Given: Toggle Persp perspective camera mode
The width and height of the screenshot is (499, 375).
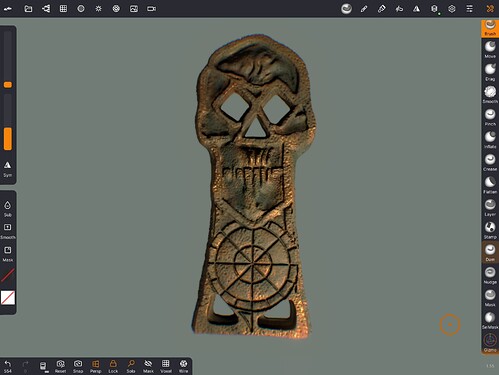Looking at the screenshot, I should (x=95, y=366).
